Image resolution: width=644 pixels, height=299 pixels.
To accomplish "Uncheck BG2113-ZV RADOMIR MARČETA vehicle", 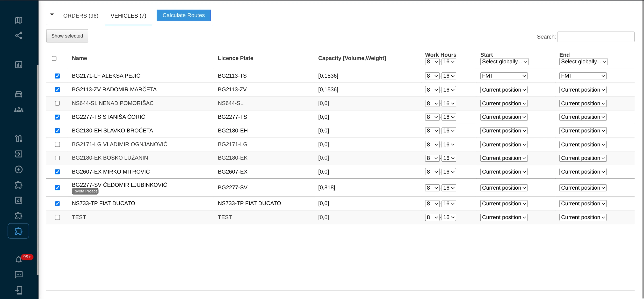I will (57, 90).
